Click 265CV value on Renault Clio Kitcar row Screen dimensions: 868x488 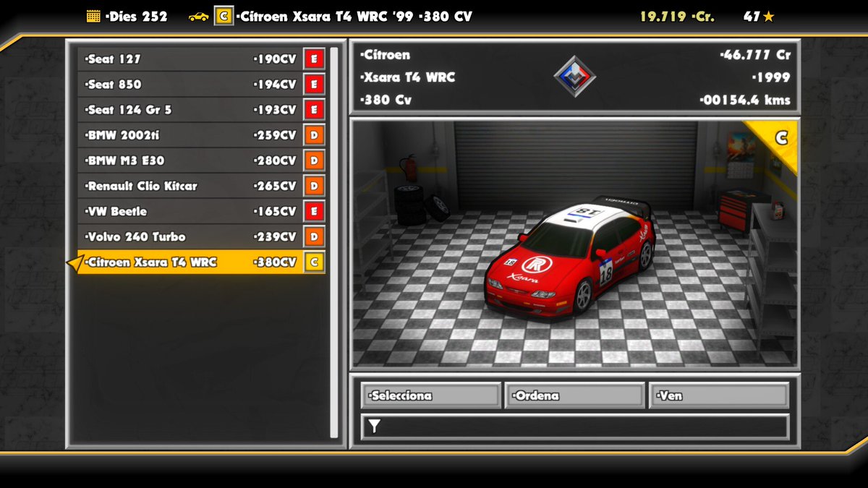(x=275, y=186)
